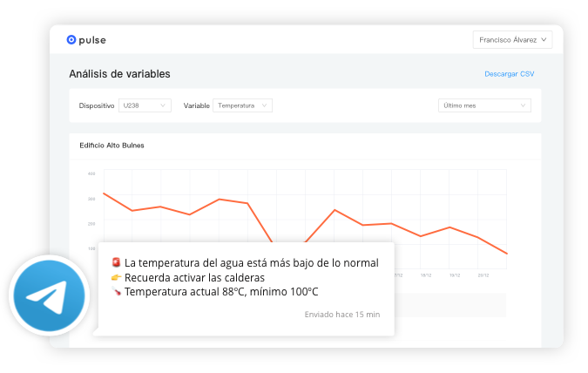Click the pointing hand emoji in notification
Screen dimensions: 588x373
point(116,277)
